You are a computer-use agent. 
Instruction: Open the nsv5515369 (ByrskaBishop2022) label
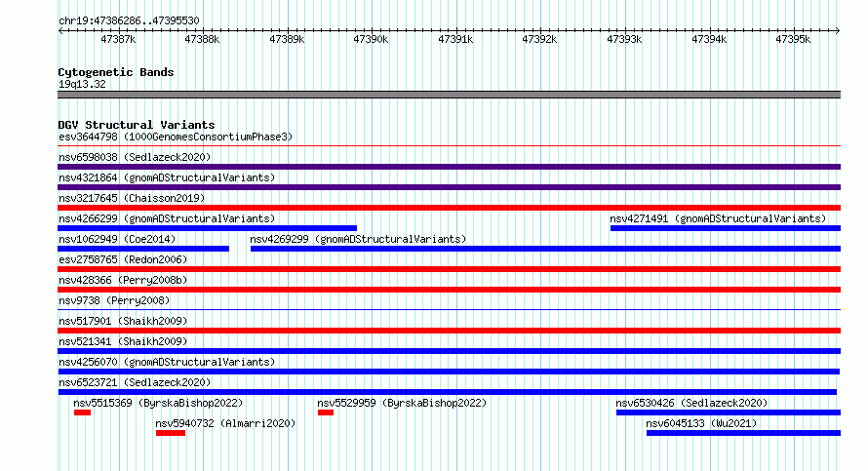(x=158, y=403)
